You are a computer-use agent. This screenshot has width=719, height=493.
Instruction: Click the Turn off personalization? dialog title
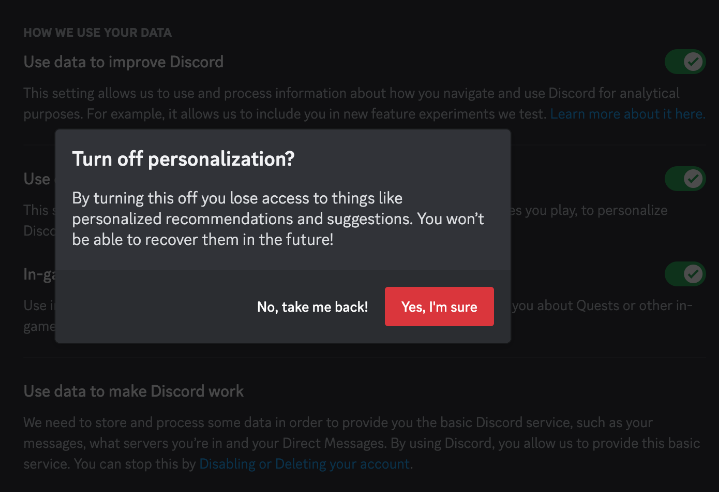(183, 159)
